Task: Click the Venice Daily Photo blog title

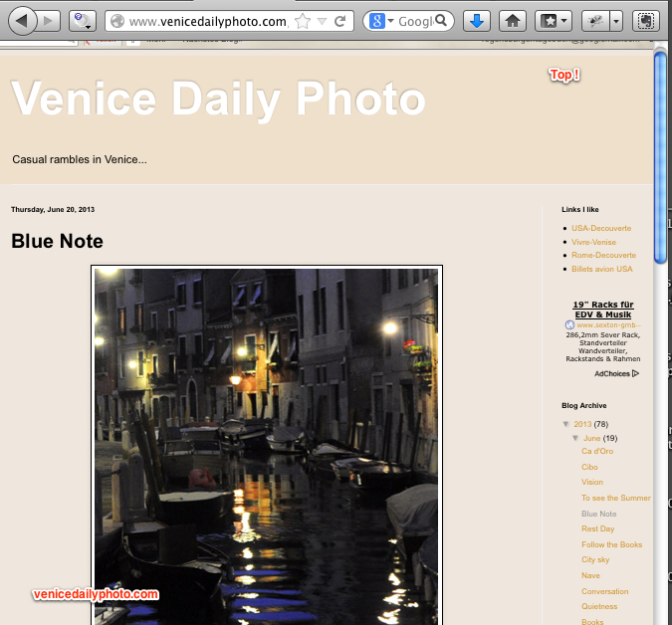Action: click(218, 100)
